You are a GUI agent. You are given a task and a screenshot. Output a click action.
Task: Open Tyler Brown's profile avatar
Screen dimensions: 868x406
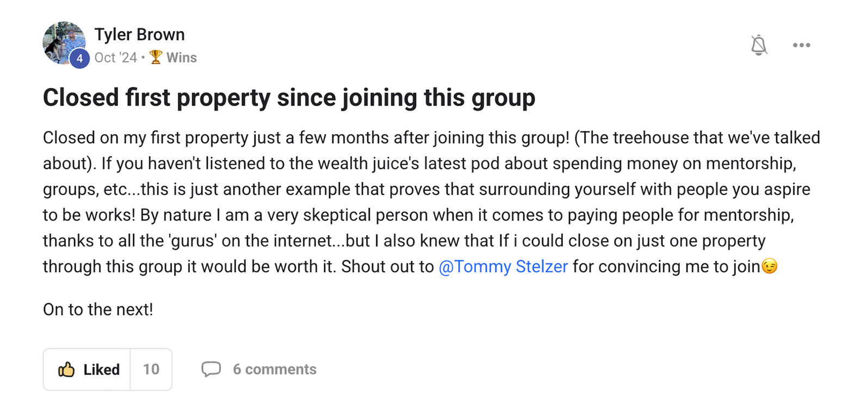click(63, 40)
